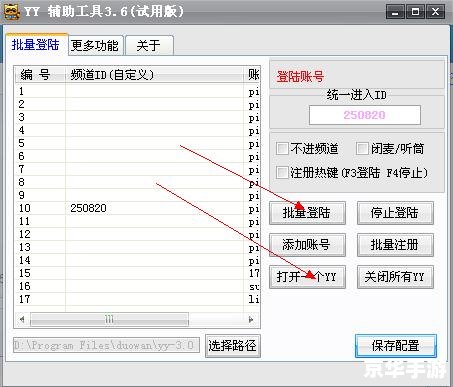Select row number 5 in the list
Image resolution: width=453 pixels, height=387 pixels.
[x=138, y=143]
